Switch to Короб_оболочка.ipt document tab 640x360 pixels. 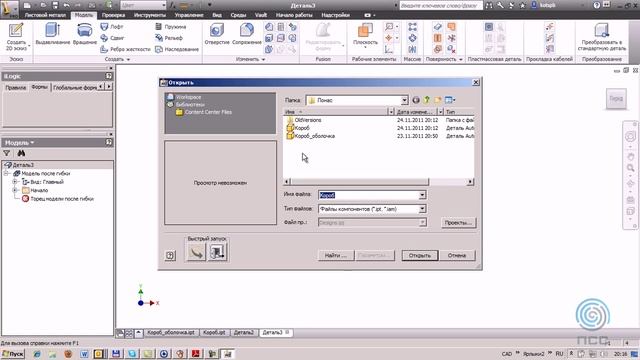171,333
